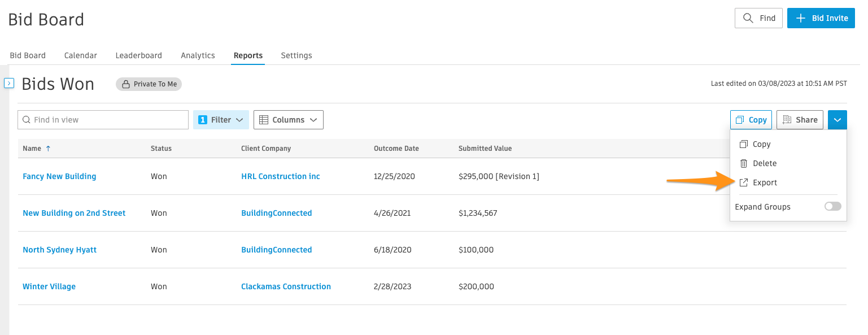The width and height of the screenshot is (868, 335).
Task: Sort by the Name column header
Action: [x=32, y=149]
